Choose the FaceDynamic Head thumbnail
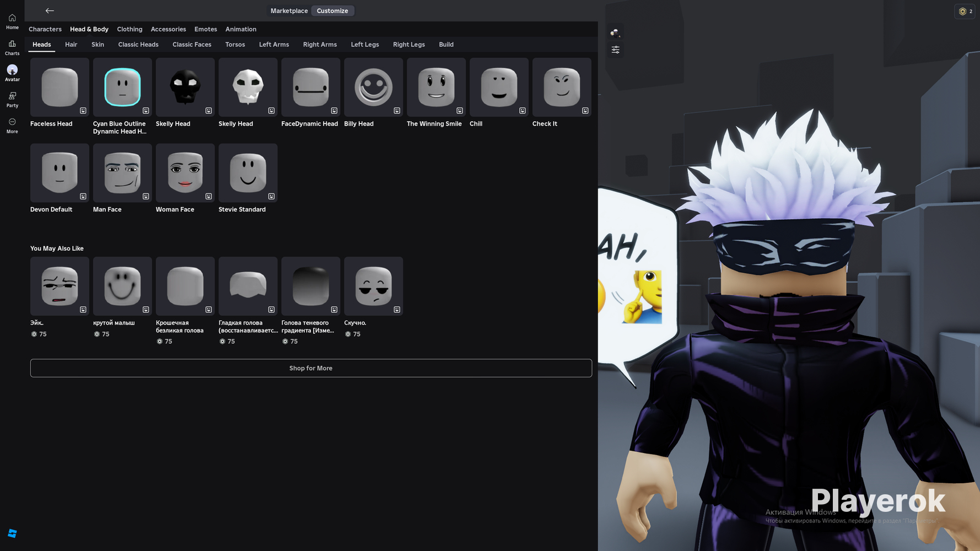Image resolution: width=980 pixels, height=551 pixels. click(x=311, y=87)
